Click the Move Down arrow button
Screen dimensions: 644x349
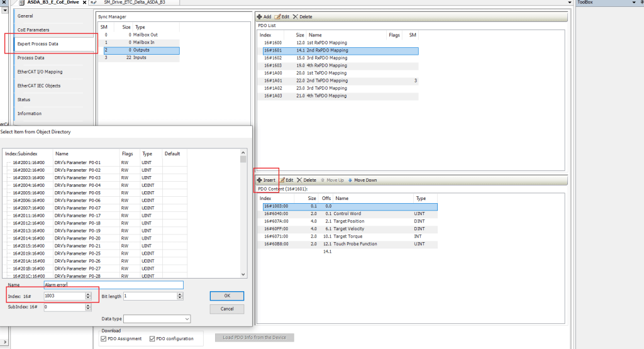click(362, 180)
